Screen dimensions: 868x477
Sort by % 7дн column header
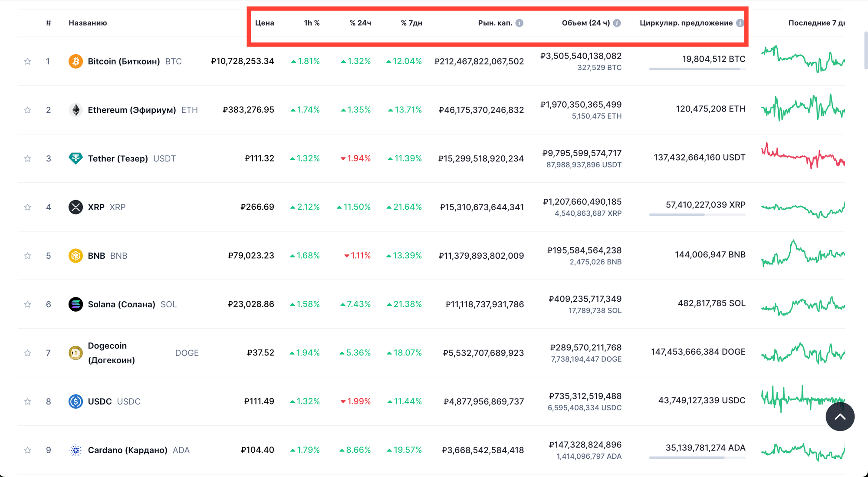coord(411,23)
